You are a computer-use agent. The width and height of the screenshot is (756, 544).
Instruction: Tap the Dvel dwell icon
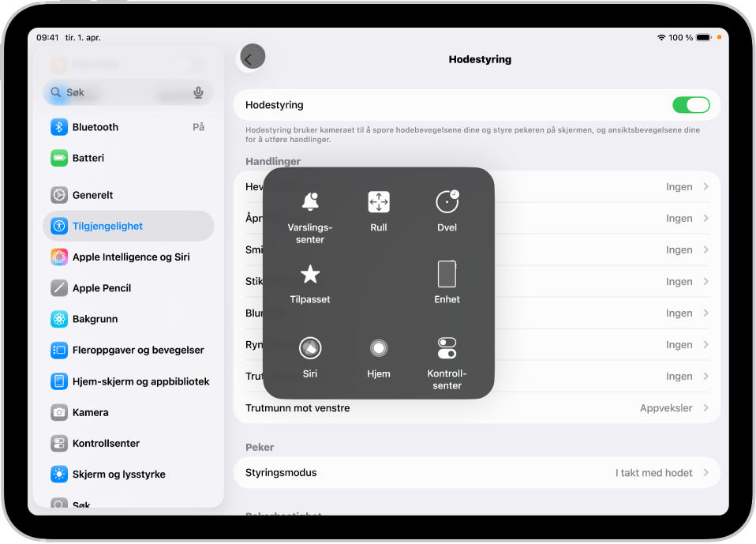(447, 201)
